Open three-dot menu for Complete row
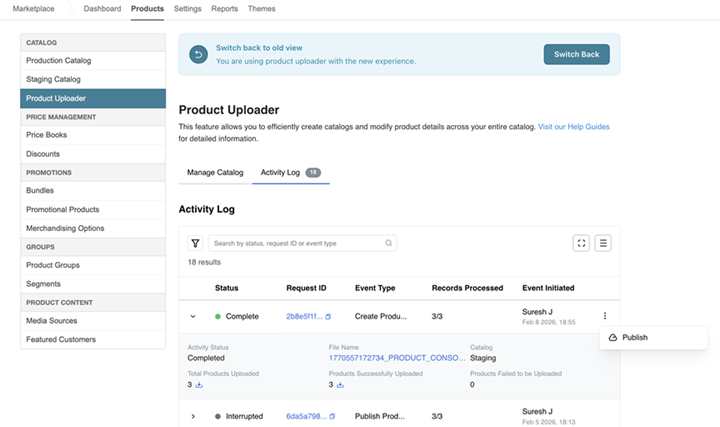This screenshot has height=427, width=720. (x=604, y=316)
